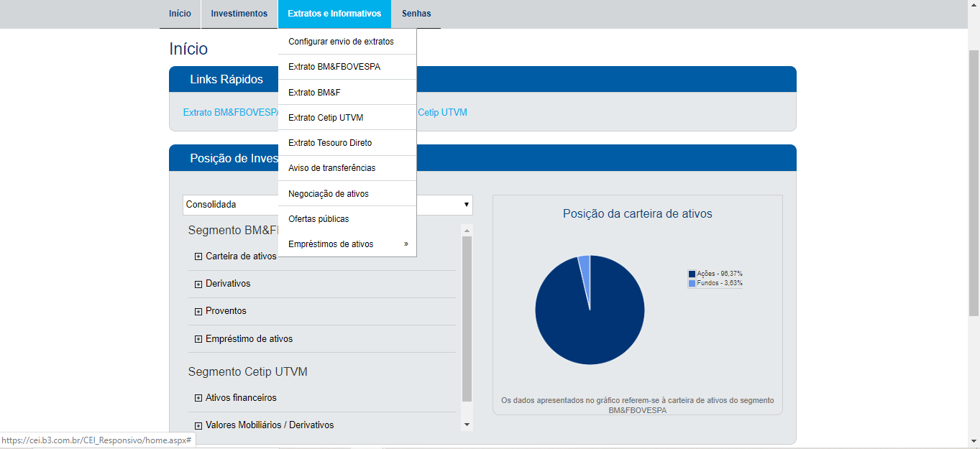
Task: Click the investment list scroll up arrow
Action: point(467,231)
